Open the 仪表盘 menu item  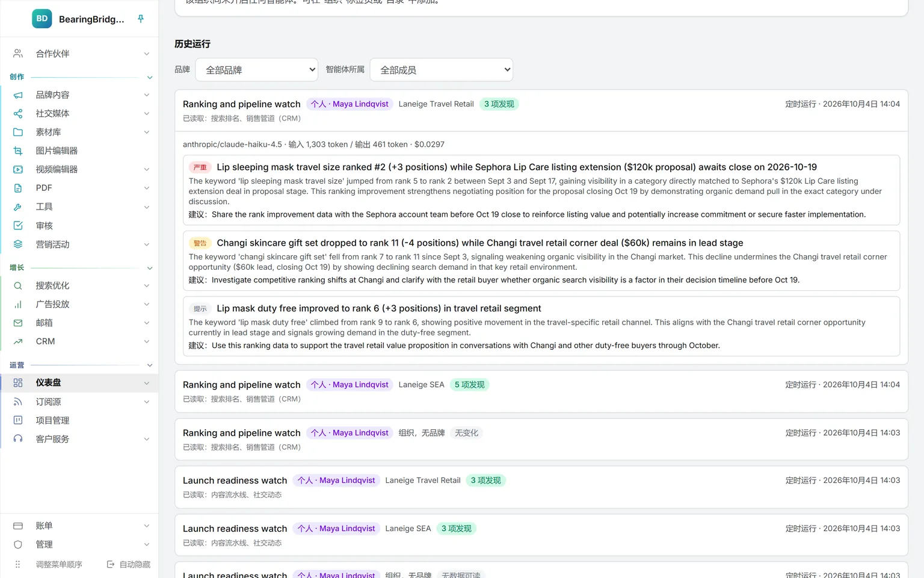pos(80,383)
